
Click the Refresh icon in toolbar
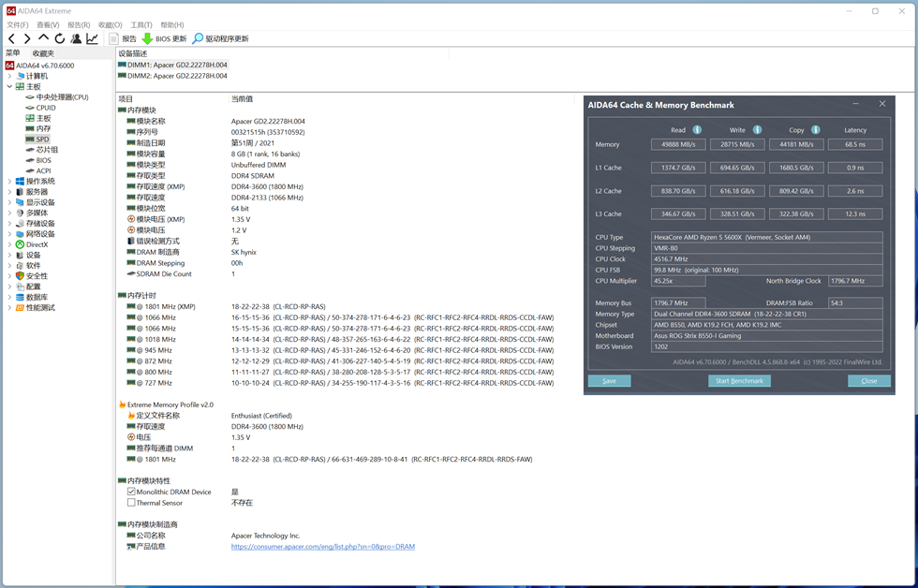tap(59, 38)
